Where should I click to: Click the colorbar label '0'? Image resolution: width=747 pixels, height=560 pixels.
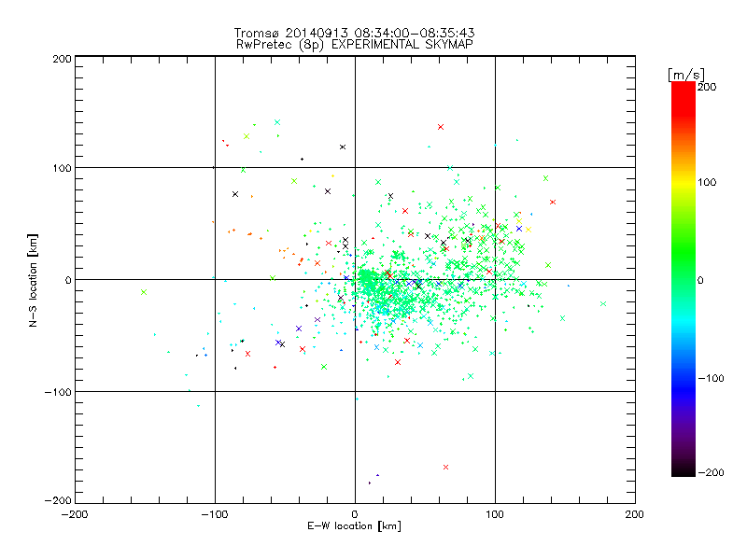point(700,280)
